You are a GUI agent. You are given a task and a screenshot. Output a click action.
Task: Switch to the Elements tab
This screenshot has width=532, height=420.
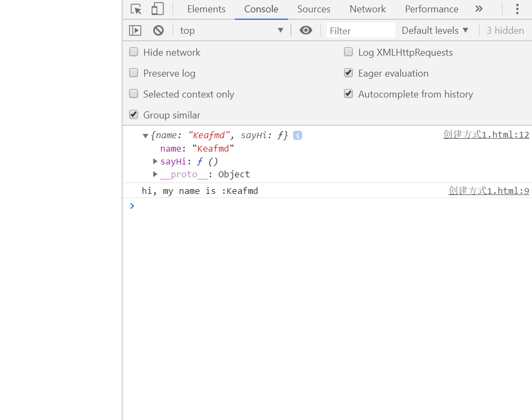coord(206,9)
